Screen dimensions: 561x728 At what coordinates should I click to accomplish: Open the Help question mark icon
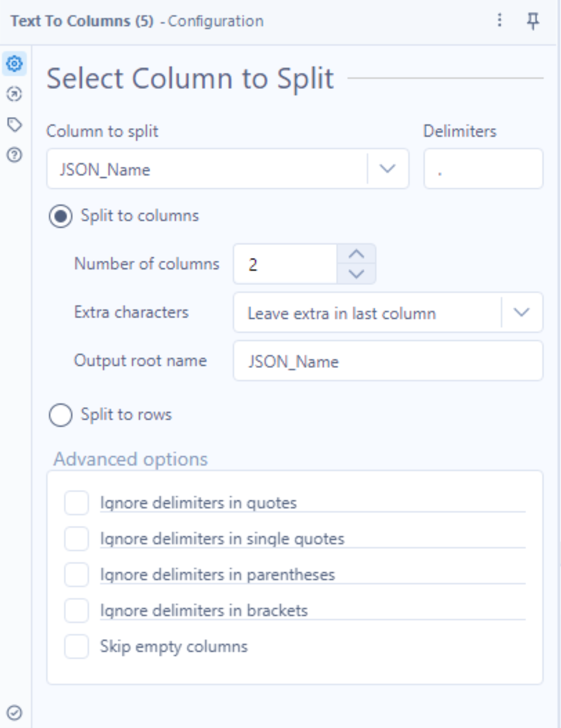pos(14,155)
